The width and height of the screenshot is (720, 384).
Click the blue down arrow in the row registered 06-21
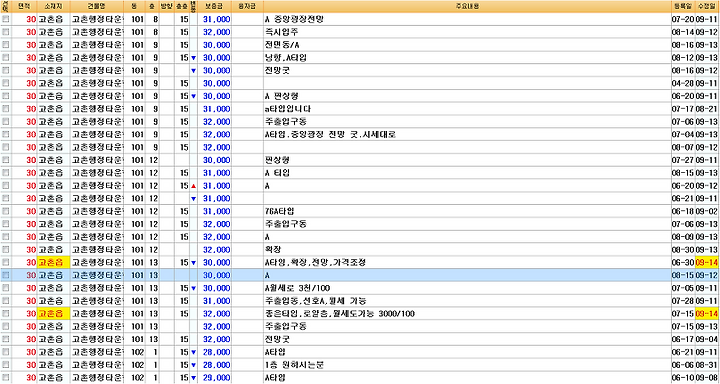pos(193,199)
